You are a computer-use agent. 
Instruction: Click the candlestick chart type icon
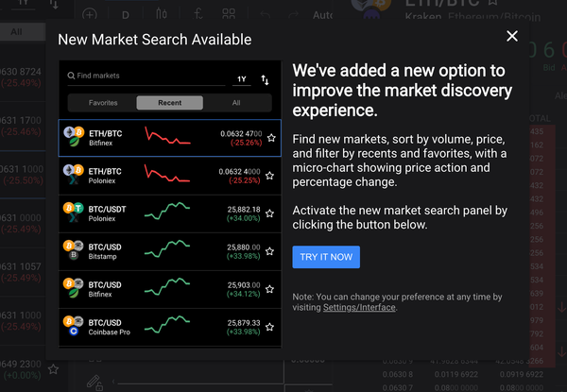coord(162,14)
